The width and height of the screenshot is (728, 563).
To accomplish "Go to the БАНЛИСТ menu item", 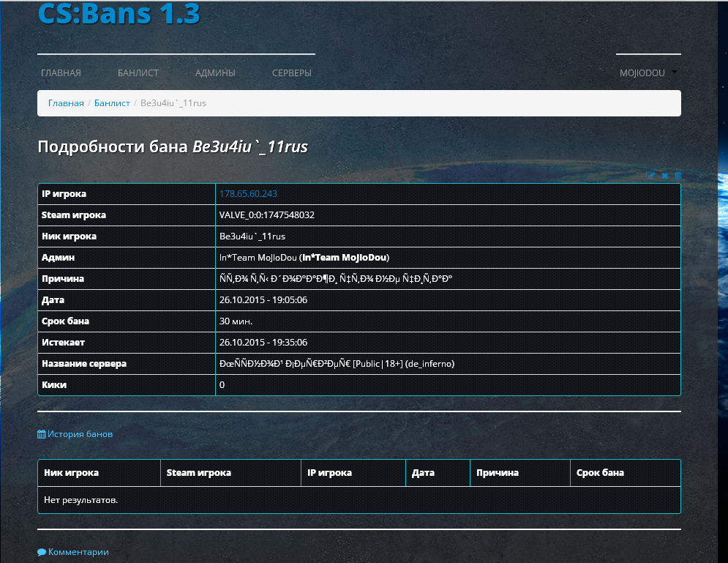I will pos(138,73).
